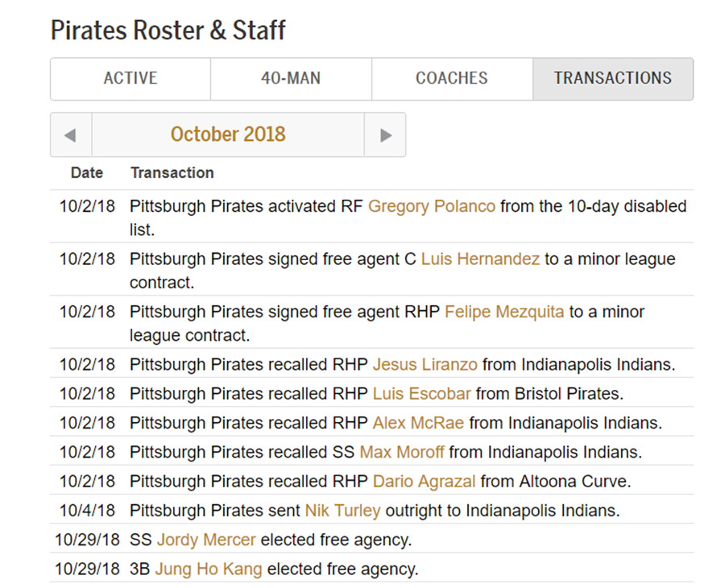The height and width of the screenshot is (588, 725).
Task: Open Gregory Polanco player link
Action: click(x=432, y=206)
